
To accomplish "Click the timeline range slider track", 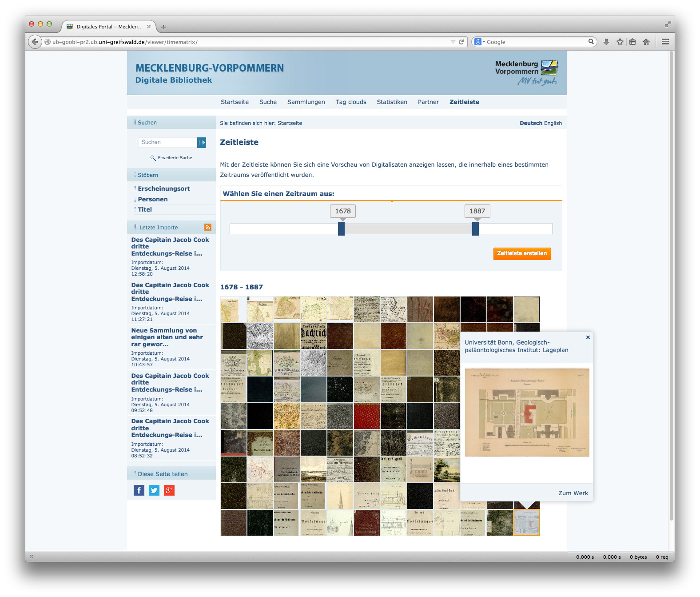I will tap(391, 229).
